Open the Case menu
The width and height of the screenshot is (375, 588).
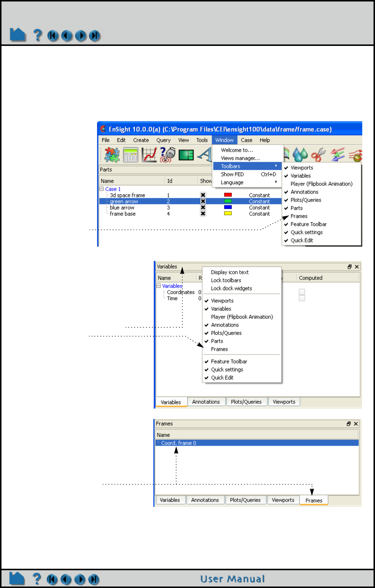point(246,140)
